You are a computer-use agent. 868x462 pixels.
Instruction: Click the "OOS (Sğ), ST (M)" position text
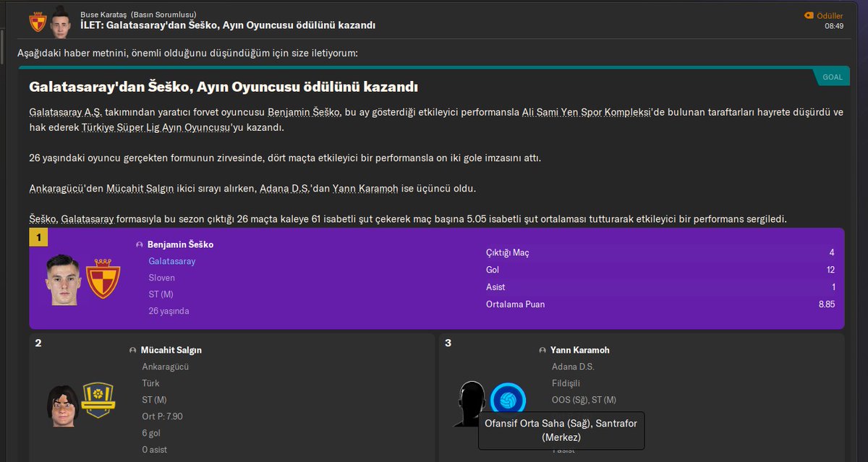(584, 400)
